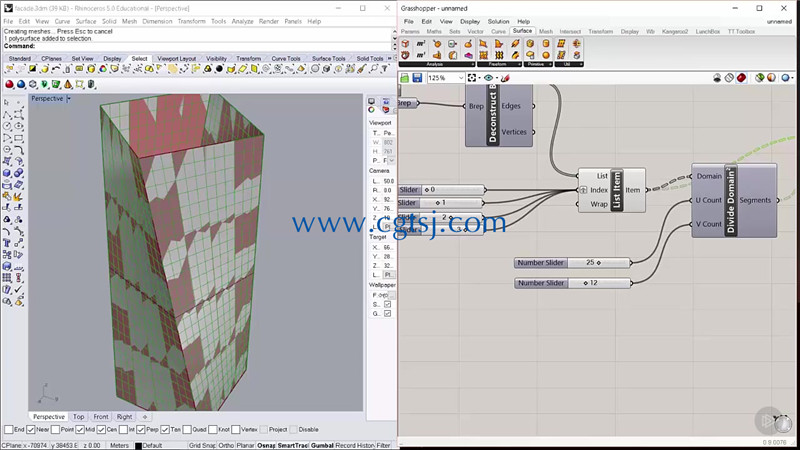The width and height of the screenshot is (800, 450).
Task: Click the Number Slider with value 25
Action: point(573,263)
